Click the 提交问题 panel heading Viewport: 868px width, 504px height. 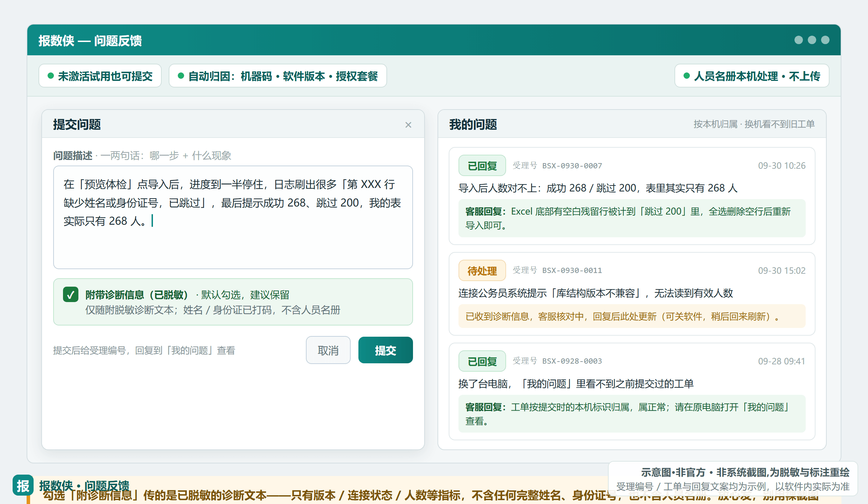tap(77, 125)
